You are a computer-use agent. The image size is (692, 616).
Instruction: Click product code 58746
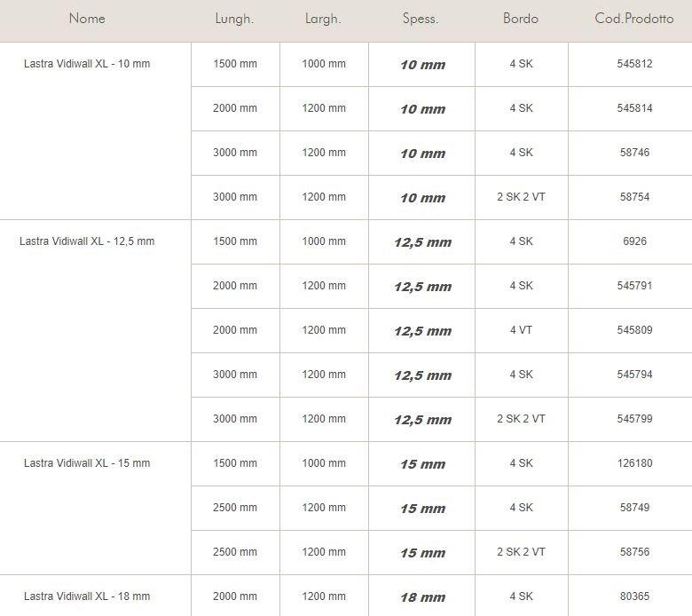click(634, 153)
